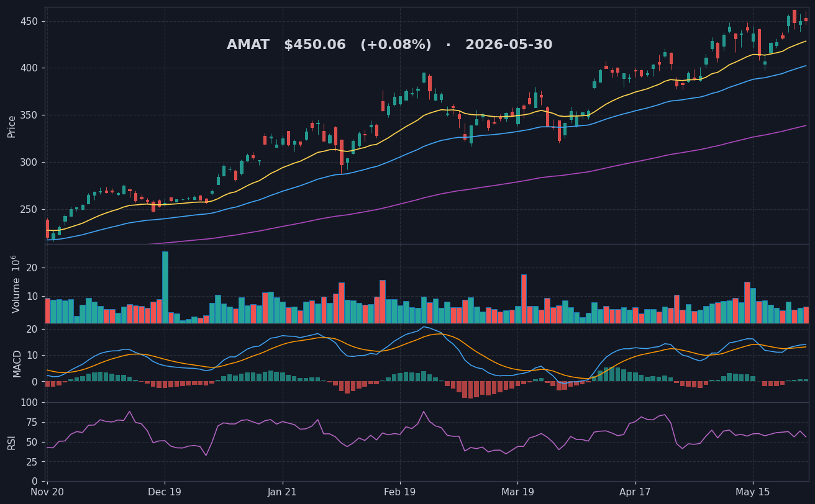Click the tall red volume bar near Mar 19
The height and width of the screenshot is (504, 815).
coord(524,299)
